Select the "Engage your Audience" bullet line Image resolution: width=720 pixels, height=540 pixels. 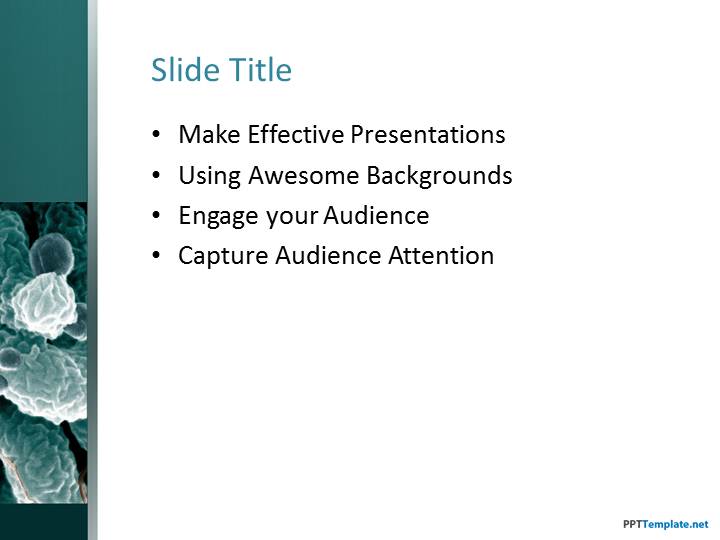[303, 216]
